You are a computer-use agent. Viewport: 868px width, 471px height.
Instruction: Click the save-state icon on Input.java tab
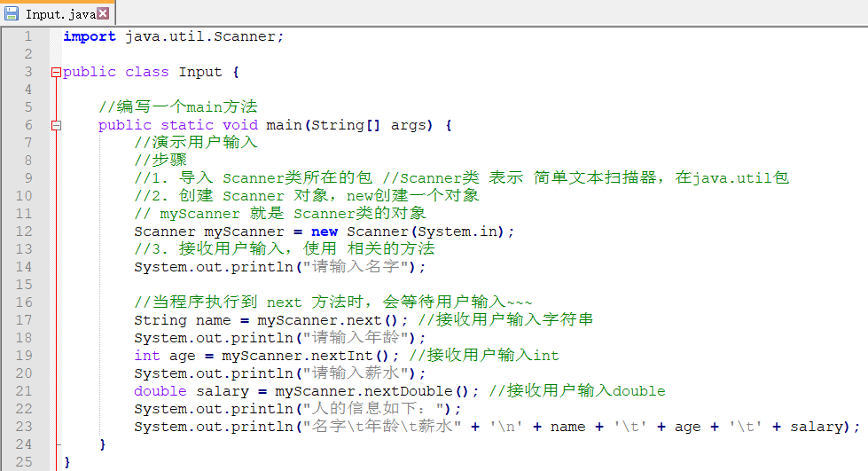pos(12,13)
